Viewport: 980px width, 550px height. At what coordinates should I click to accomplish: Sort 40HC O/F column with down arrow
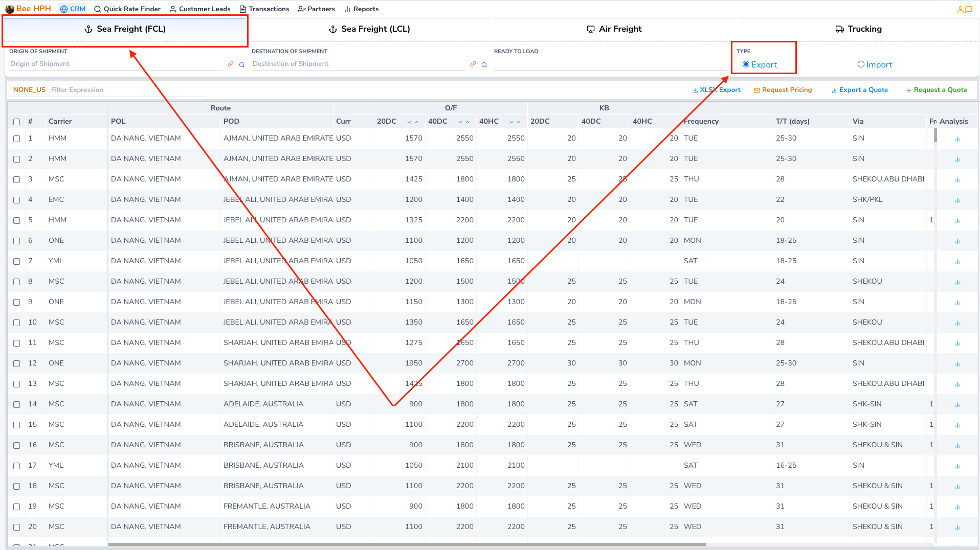pyautogui.click(x=511, y=122)
